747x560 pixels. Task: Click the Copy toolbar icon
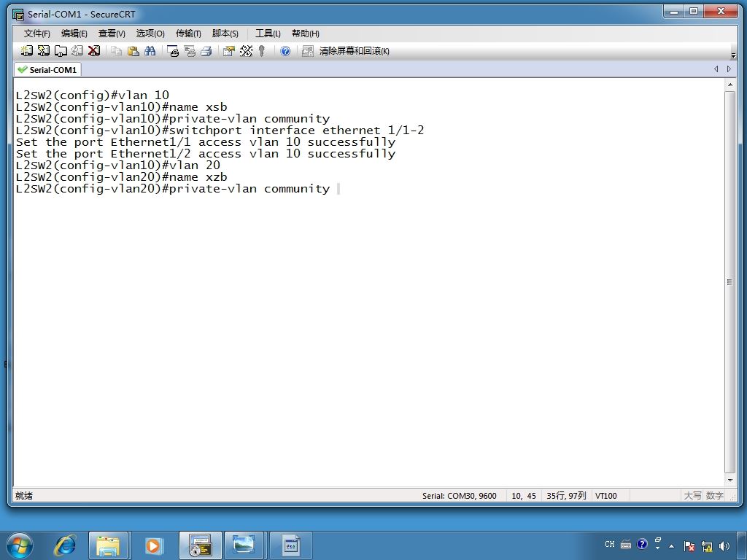(x=116, y=51)
